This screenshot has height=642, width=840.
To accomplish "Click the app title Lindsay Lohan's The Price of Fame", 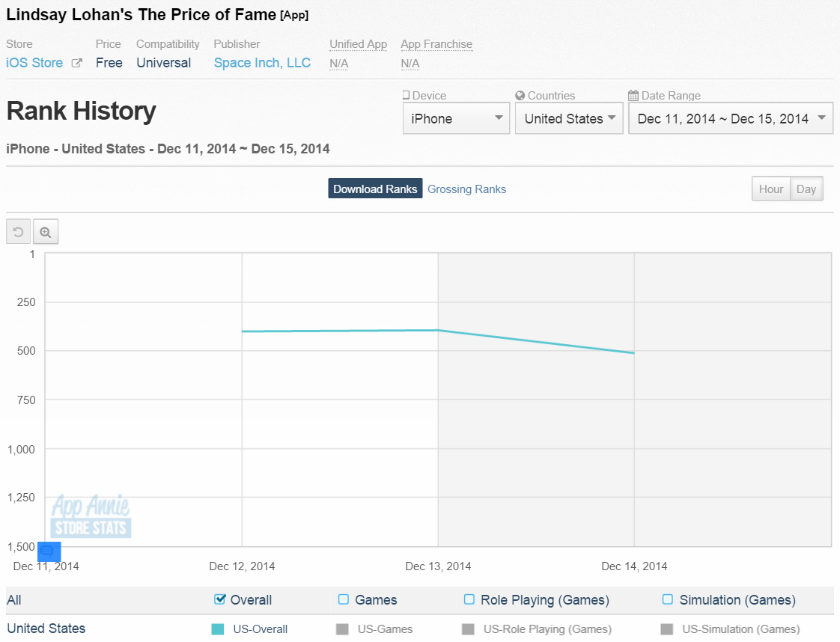I will click(x=141, y=14).
